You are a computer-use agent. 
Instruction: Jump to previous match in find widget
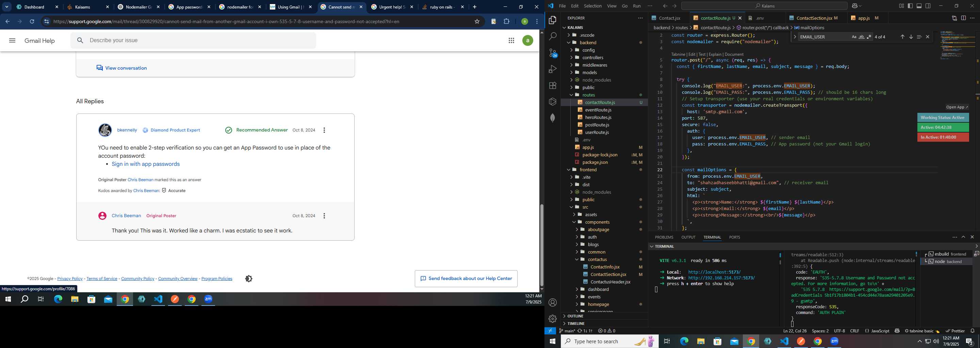(902, 37)
